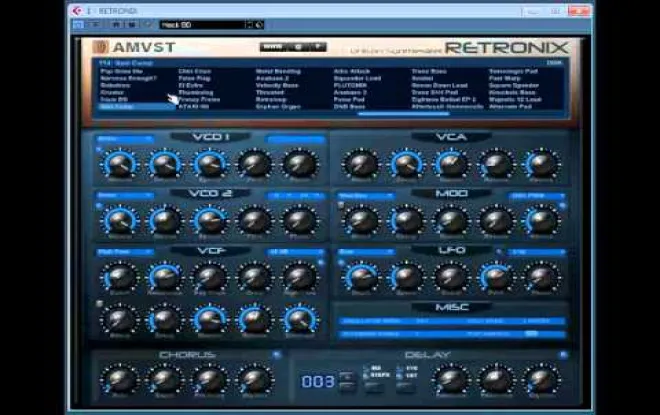The image size is (660, 415).
Task: Toggle the gray switch beside VCF envelope knobs
Action: coord(99,303)
